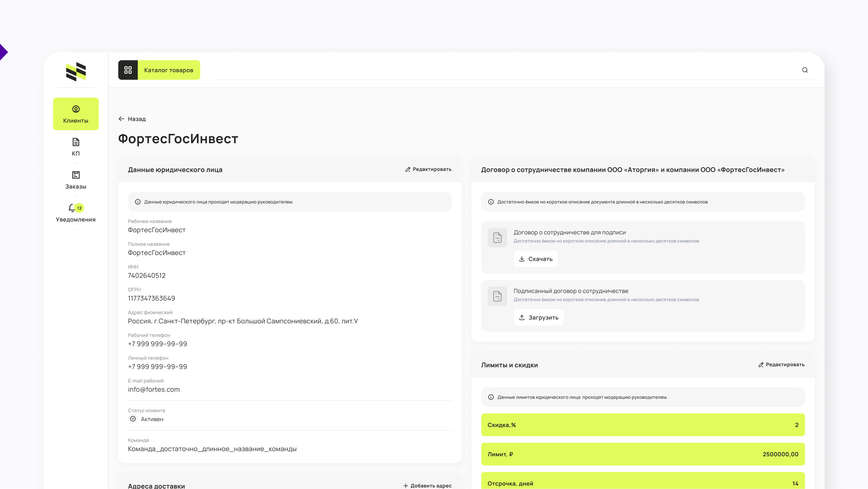The width and height of the screenshot is (868, 489).
Task: Edit legal entity data via Редактировать
Action: click(x=428, y=169)
